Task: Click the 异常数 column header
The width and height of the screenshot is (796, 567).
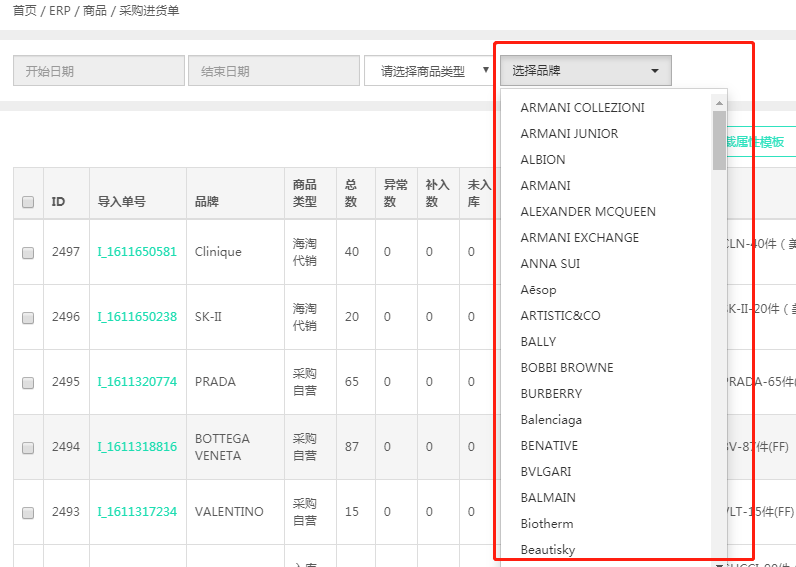Action: [395, 193]
